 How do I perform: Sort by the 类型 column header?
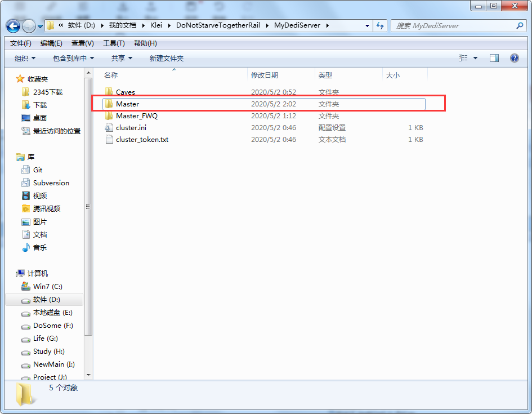tap(325, 75)
